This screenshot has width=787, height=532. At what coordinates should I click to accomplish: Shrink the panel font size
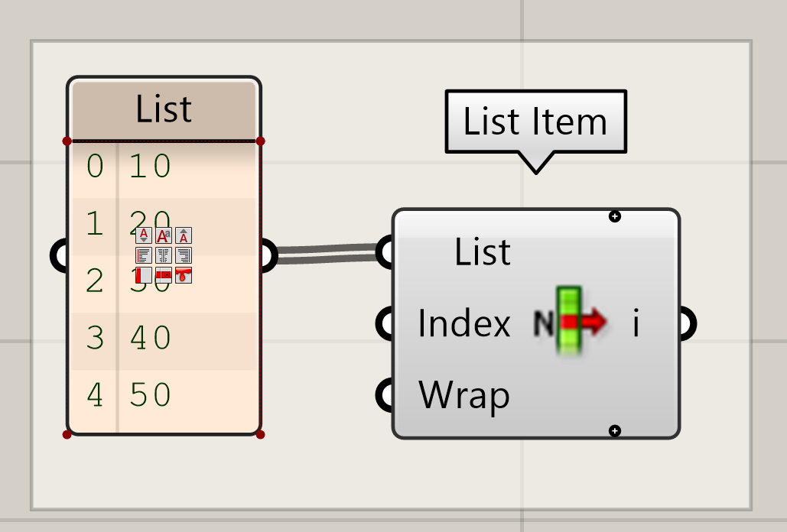click(x=143, y=235)
